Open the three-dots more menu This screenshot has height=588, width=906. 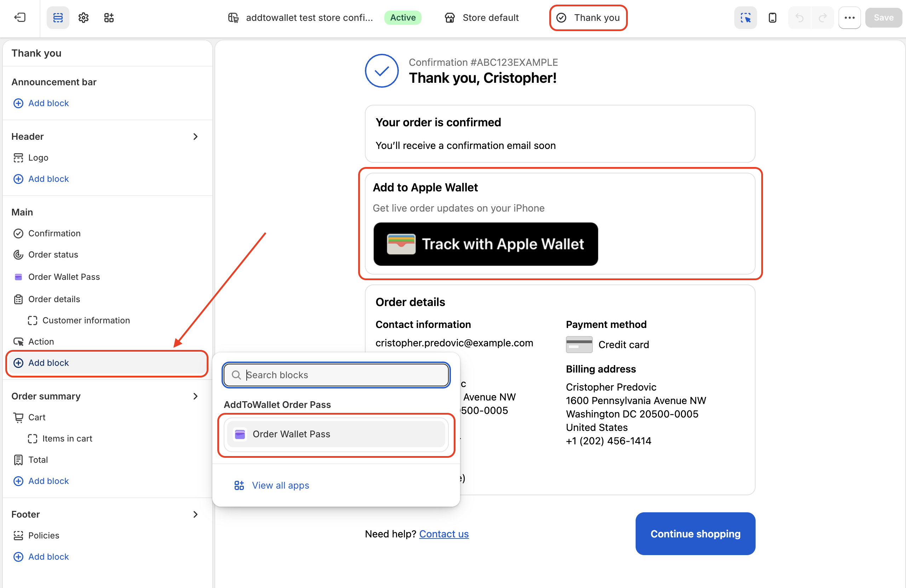click(850, 17)
